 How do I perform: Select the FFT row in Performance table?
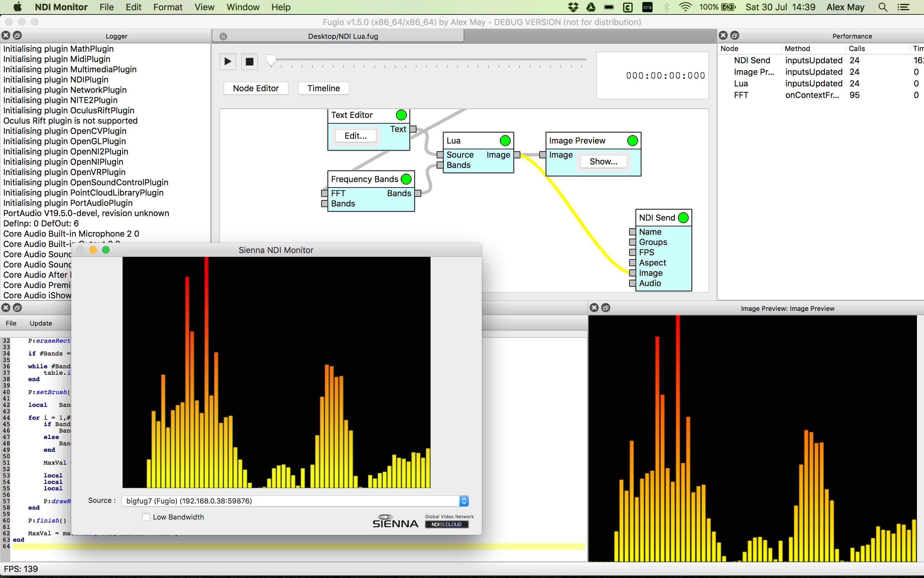(821, 95)
